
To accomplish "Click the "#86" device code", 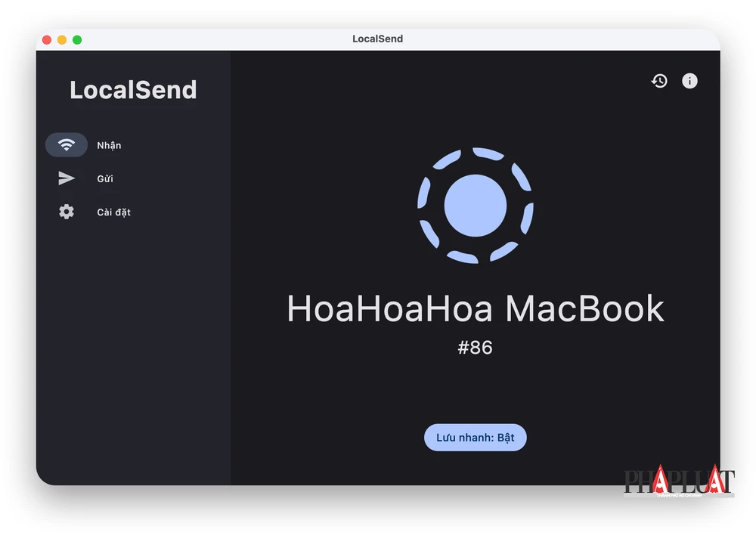I will coord(475,347).
